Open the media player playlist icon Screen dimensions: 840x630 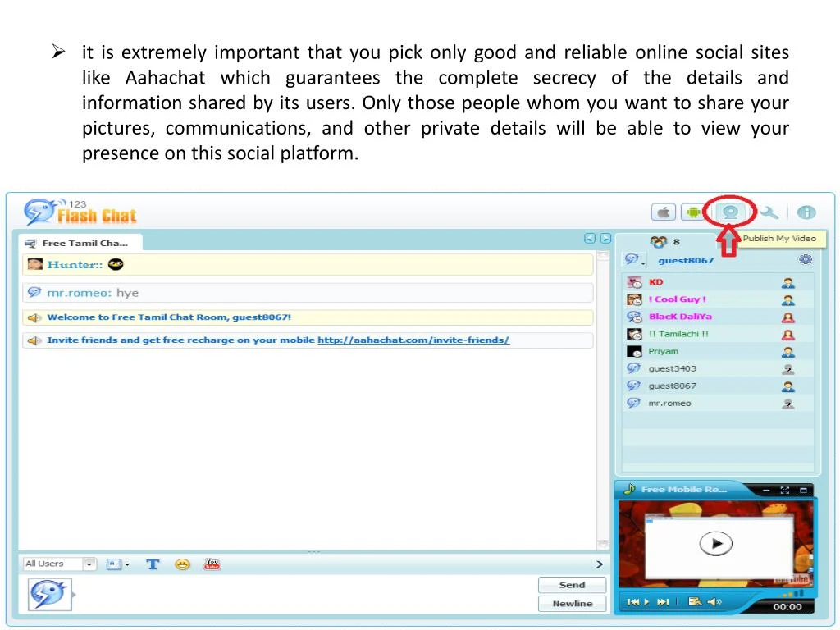click(695, 601)
